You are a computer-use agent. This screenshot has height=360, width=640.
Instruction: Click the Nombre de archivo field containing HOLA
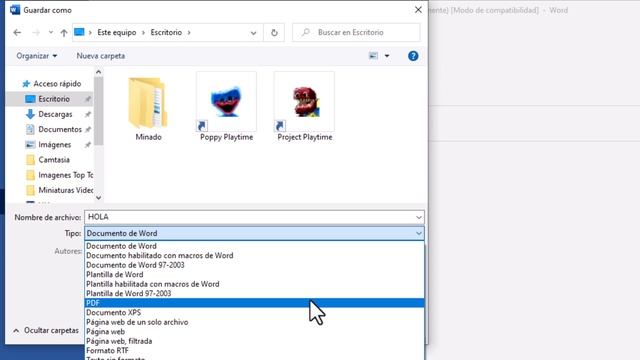[254, 217]
